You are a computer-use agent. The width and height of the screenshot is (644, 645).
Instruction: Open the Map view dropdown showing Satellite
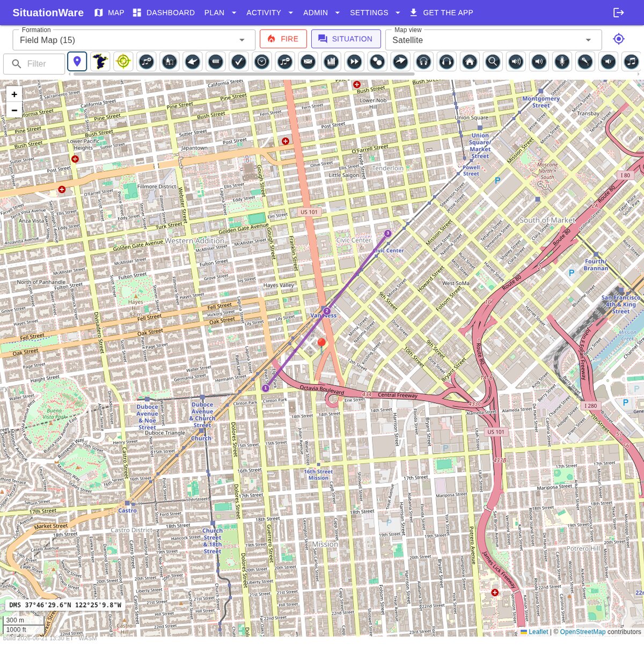coord(493,40)
